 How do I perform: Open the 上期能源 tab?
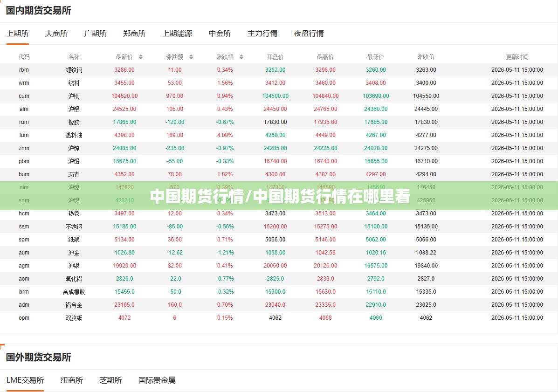[x=177, y=34]
